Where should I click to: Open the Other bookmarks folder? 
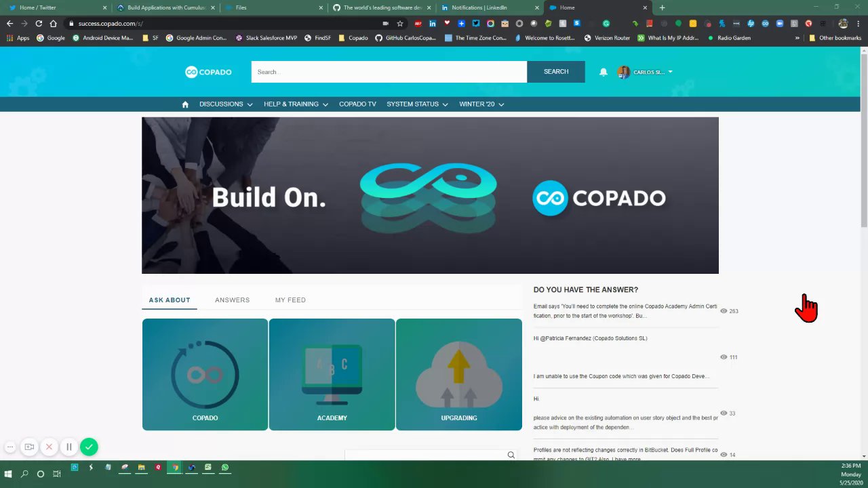click(835, 38)
